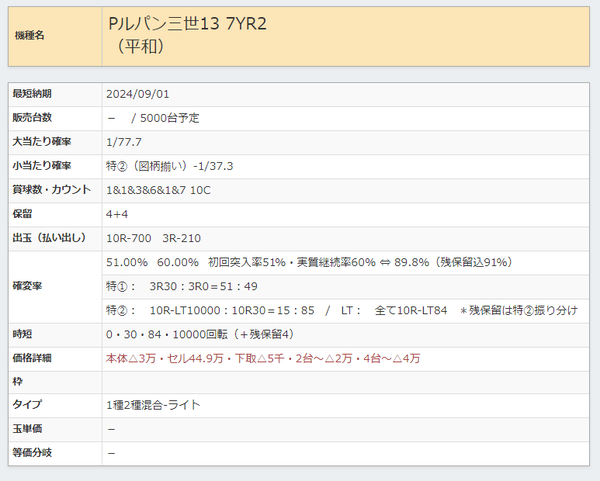Select the value '特②（図柄揃い）-1/37.3'
600x481 pixels.
(170, 166)
